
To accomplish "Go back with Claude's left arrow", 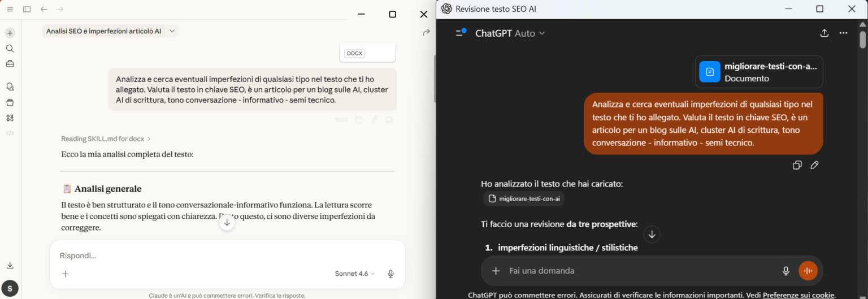I will coord(44,9).
